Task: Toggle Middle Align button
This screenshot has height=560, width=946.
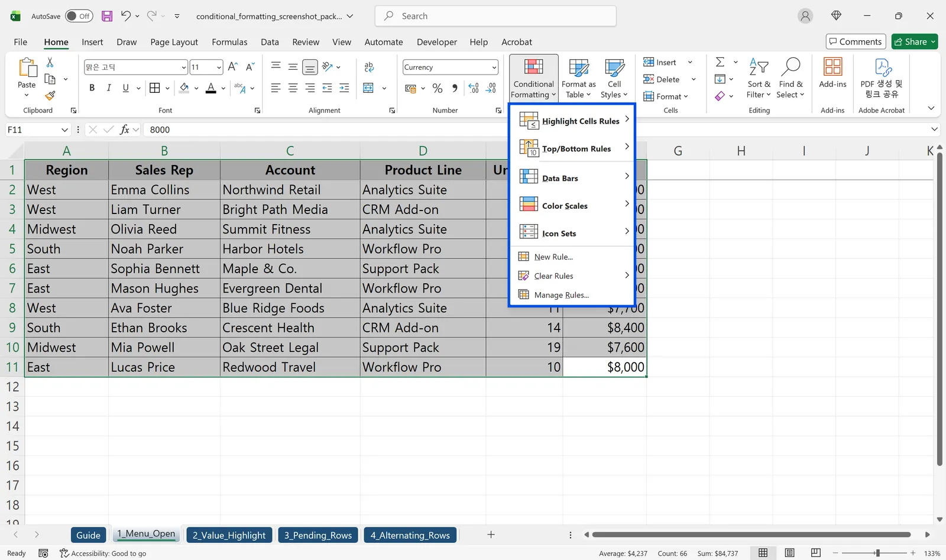Action: tap(293, 67)
